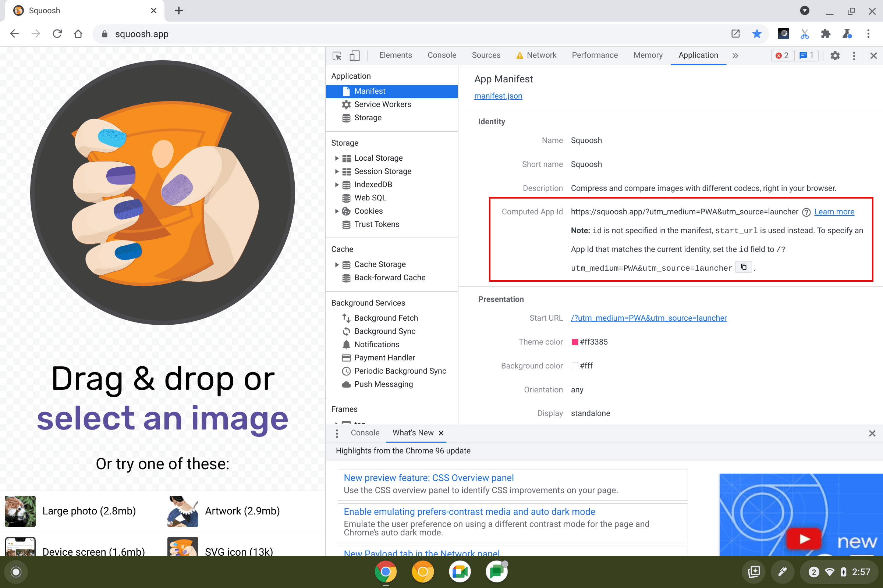
Task: Click the Elements panel icon in DevTools
Action: pyautogui.click(x=395, y=56)
